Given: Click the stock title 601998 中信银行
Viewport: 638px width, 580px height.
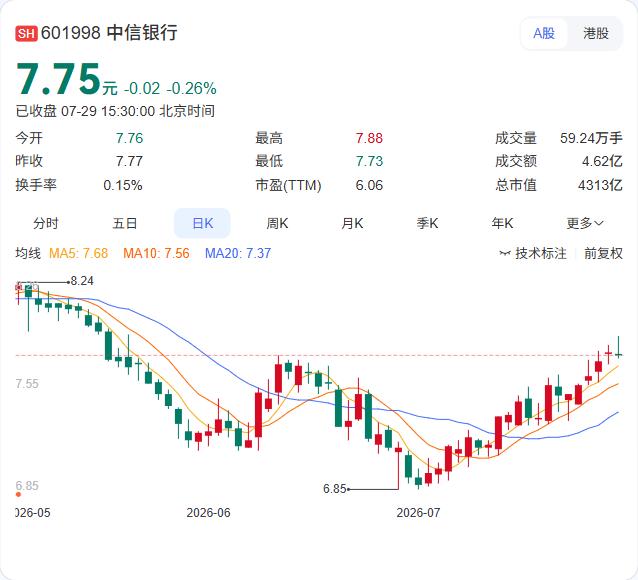Looking at the screenshot, I should click(109, 33).
